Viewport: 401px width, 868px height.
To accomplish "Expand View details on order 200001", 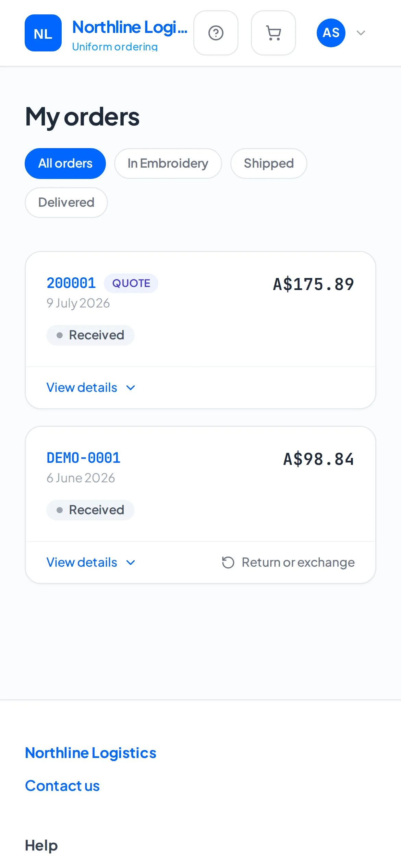I will tap(91, 388).
